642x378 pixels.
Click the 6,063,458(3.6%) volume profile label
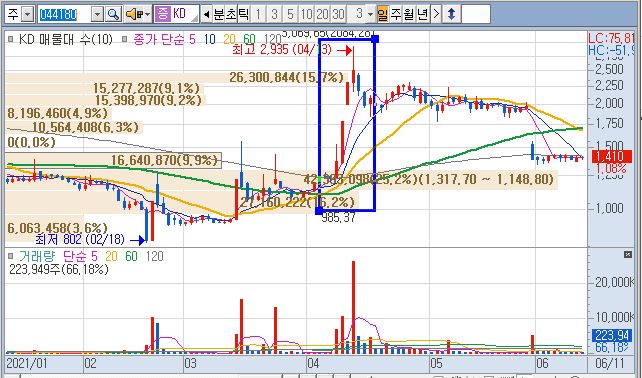point(57,228)
